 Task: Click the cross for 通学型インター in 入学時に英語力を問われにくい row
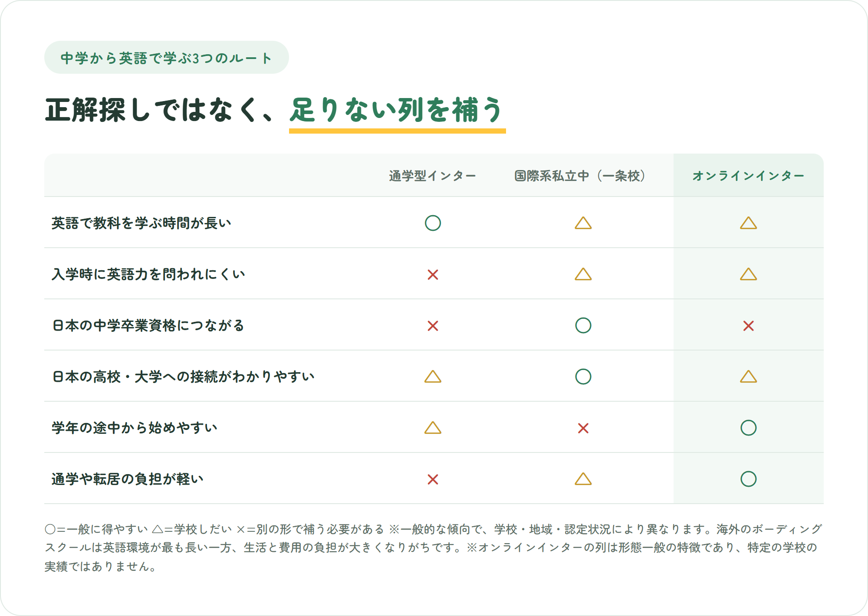pyautogui.click(x=433, y=275)
